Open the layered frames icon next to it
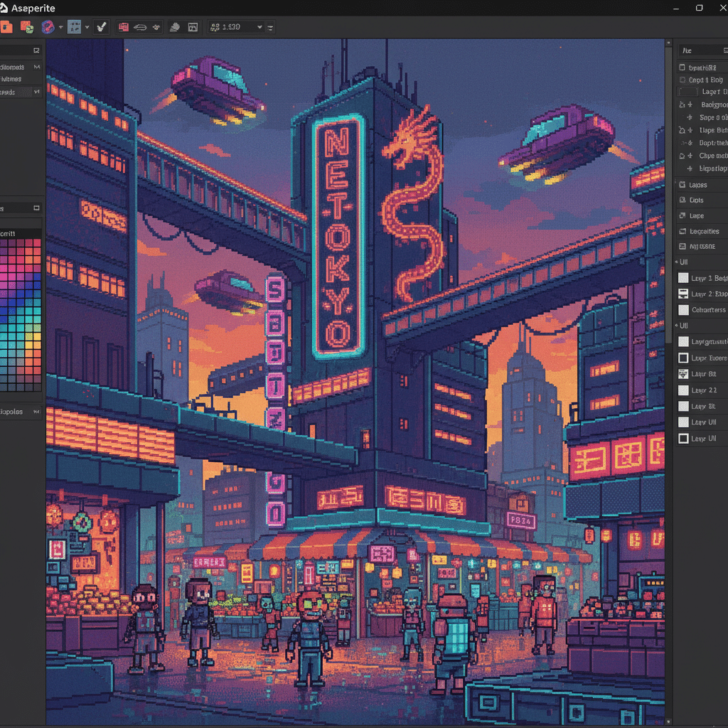The image size is (728, 728). [26, 26]
